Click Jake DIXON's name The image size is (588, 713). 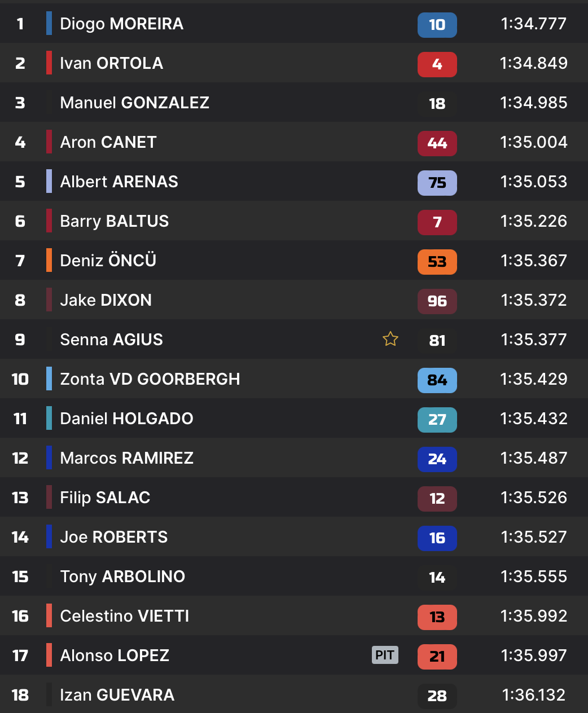click(x=106, y=300)
